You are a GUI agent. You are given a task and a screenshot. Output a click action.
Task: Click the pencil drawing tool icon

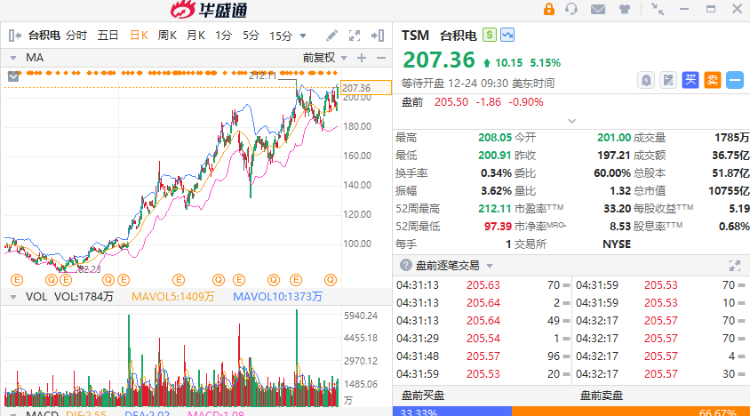click(331, 35)
